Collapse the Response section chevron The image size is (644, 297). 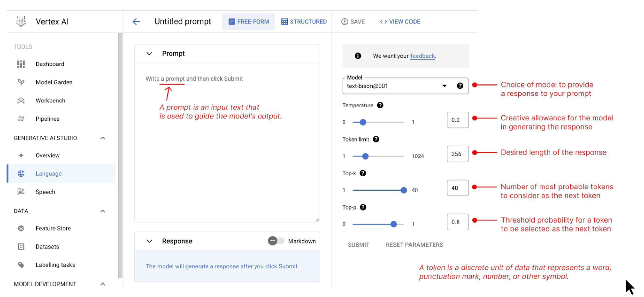click(149, 241)
